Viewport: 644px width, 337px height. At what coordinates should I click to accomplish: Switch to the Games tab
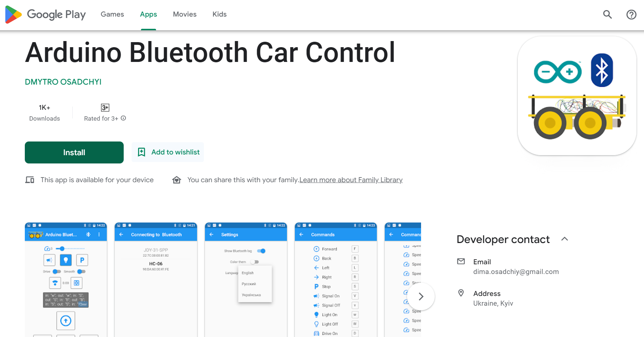112,14
